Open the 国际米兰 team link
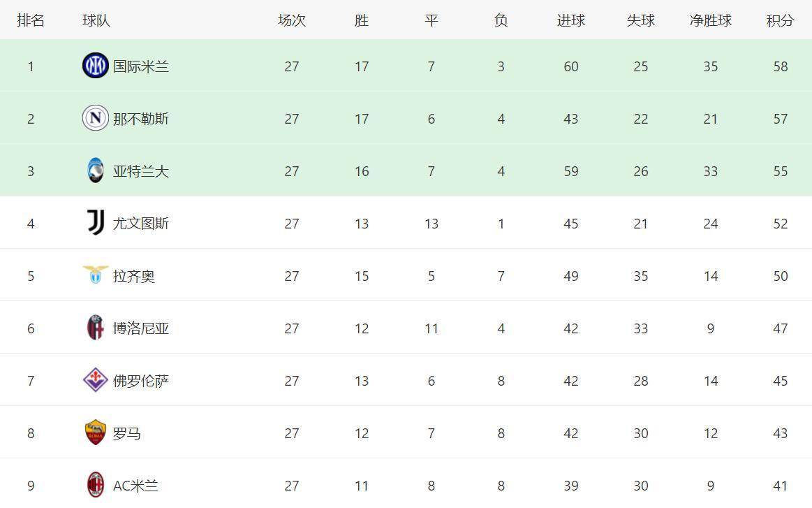 141,66
